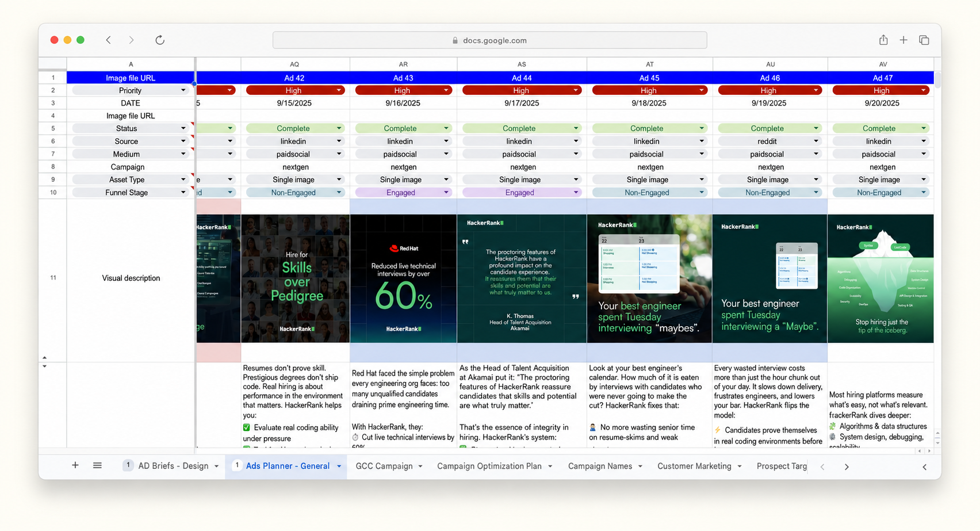Open the GCC Campaign tab dropdown arrow
980x531 pixels.
click(x=420, y=467)
